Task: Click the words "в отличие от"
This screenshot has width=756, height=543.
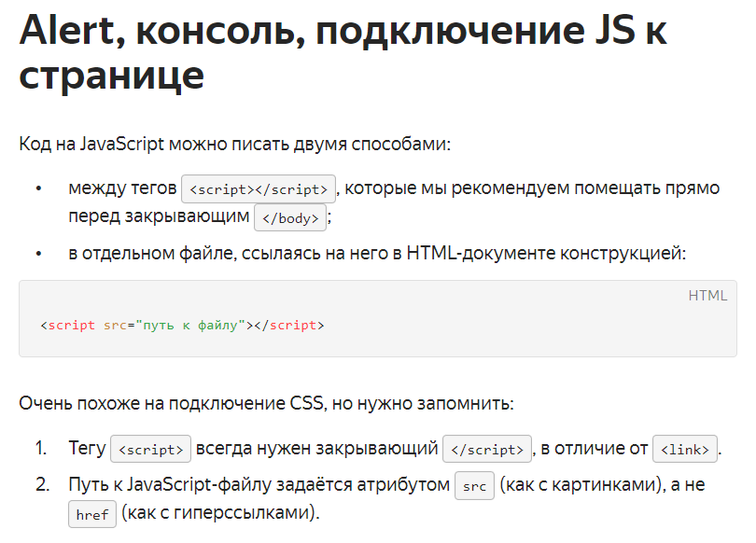Action: pyautogui.click(x=594, y=448)
